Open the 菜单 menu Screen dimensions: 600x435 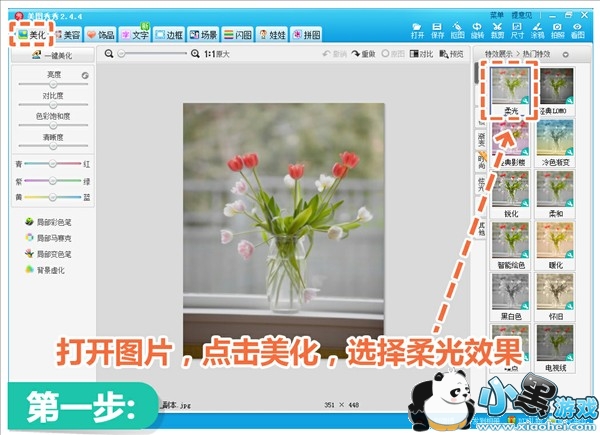pos(497,15)
